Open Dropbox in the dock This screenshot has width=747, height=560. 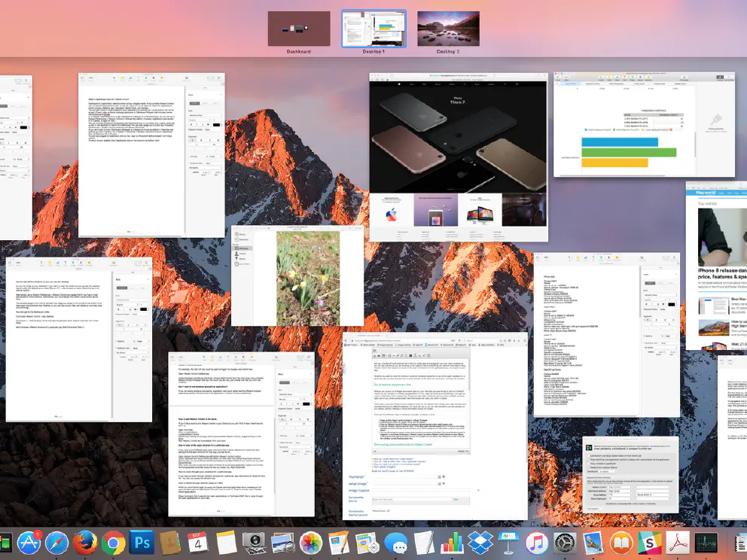tap(480, 543)
